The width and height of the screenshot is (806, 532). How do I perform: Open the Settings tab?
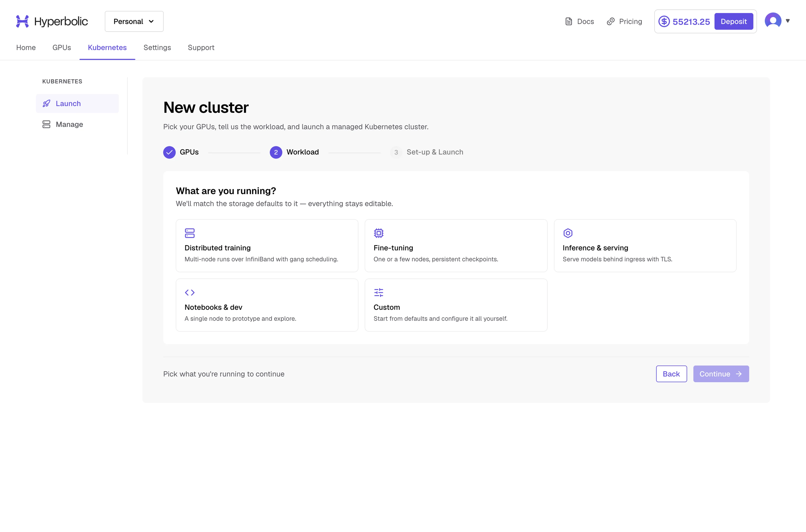point(157,47)
